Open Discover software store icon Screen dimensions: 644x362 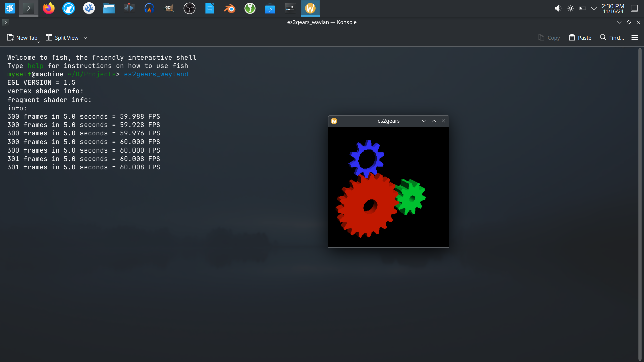pyautogui.click(x=270, y=8)
